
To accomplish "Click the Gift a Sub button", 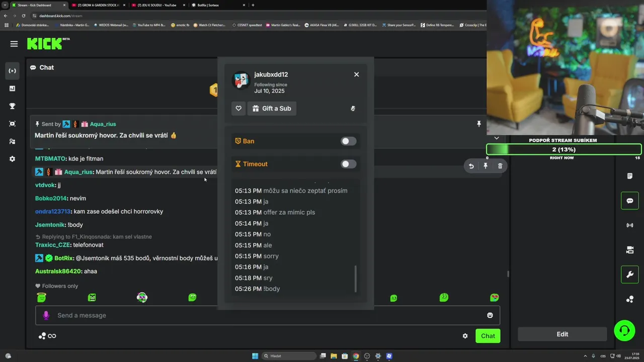I will coord(272,108).
